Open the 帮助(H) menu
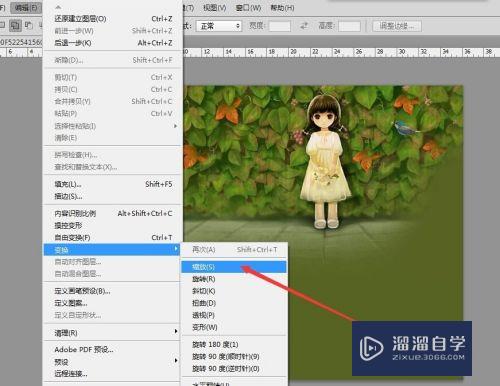This screenshot has height=386, width=500. point(282,7)
